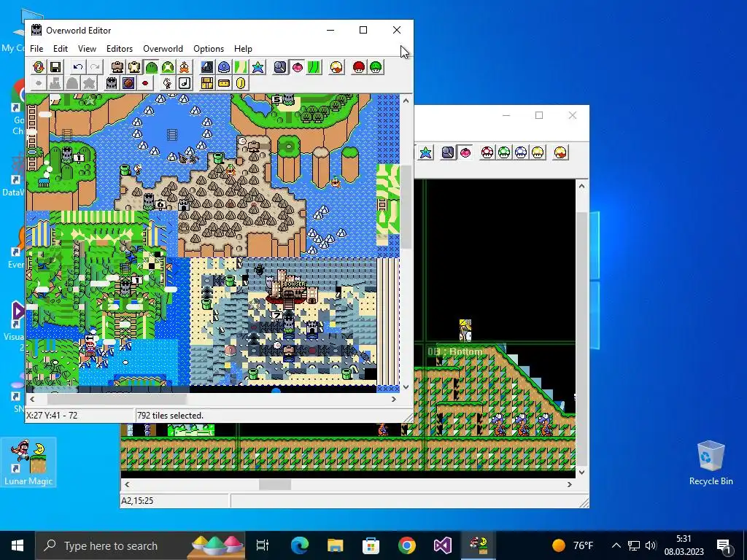Click the magnifying glass icon in Overworld Editor
The height and width of the screenshot is (560, 747).
point(280,67)
